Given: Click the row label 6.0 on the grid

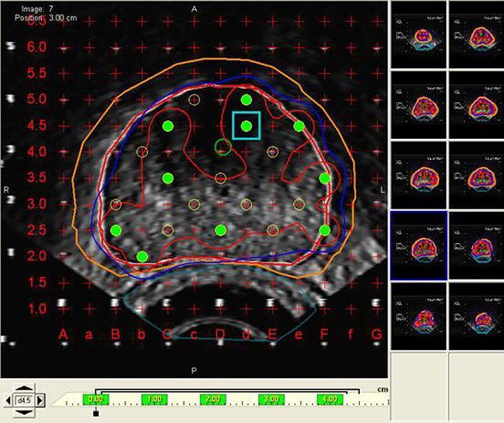Looking at the screenshot, I should pos(36,47).
